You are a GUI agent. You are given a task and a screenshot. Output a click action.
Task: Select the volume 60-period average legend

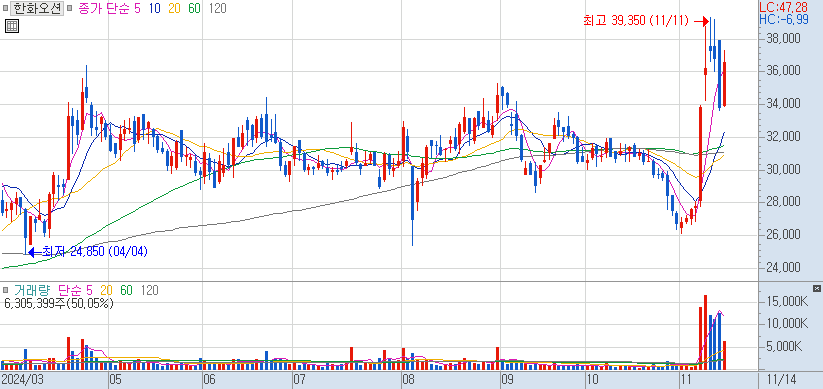click(126, 290)
